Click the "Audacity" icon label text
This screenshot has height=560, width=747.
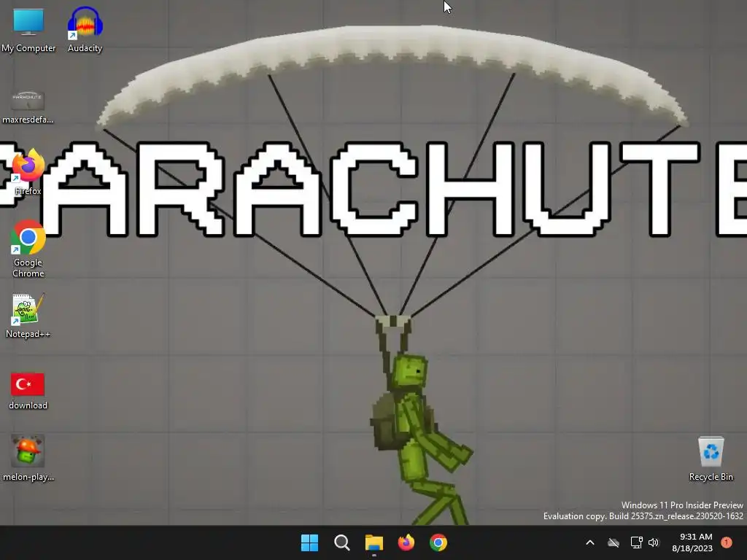click(x=85, y=48)
